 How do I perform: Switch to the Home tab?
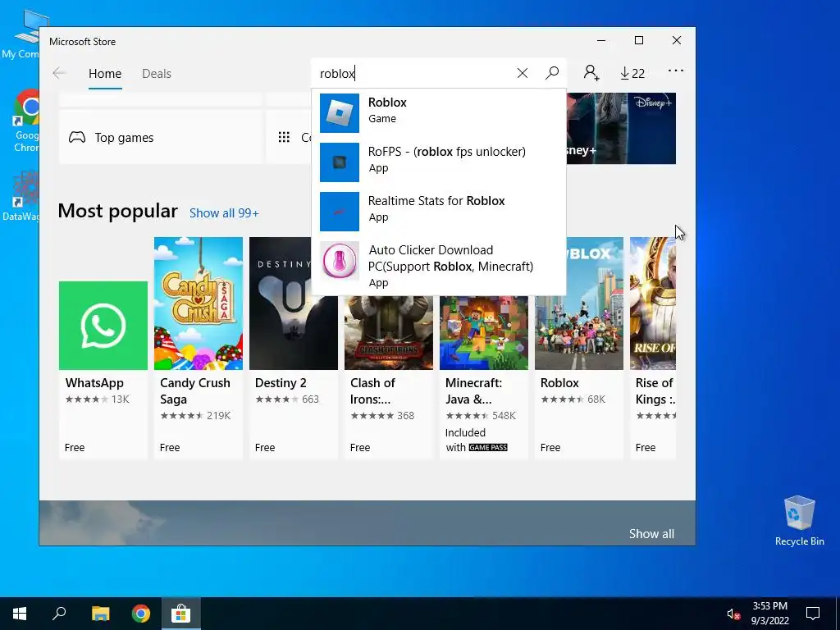(x=105, y=73)
